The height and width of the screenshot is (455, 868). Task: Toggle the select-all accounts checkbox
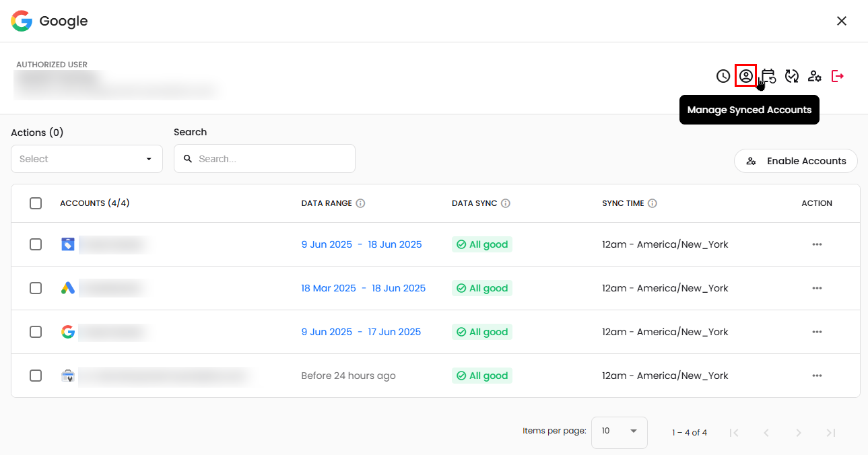[x=36, y=203]
